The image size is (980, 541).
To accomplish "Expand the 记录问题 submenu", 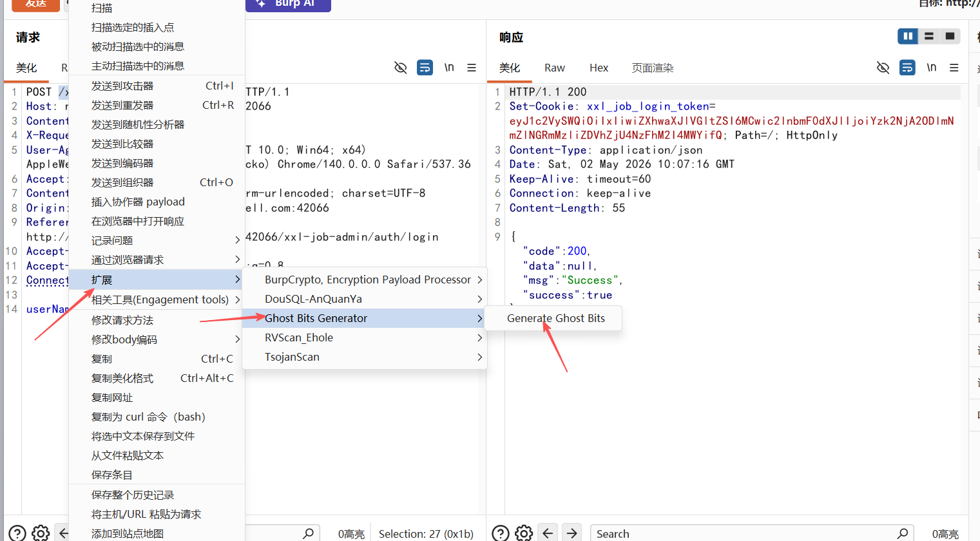I will pyautogui.click(x=157, y=240).
